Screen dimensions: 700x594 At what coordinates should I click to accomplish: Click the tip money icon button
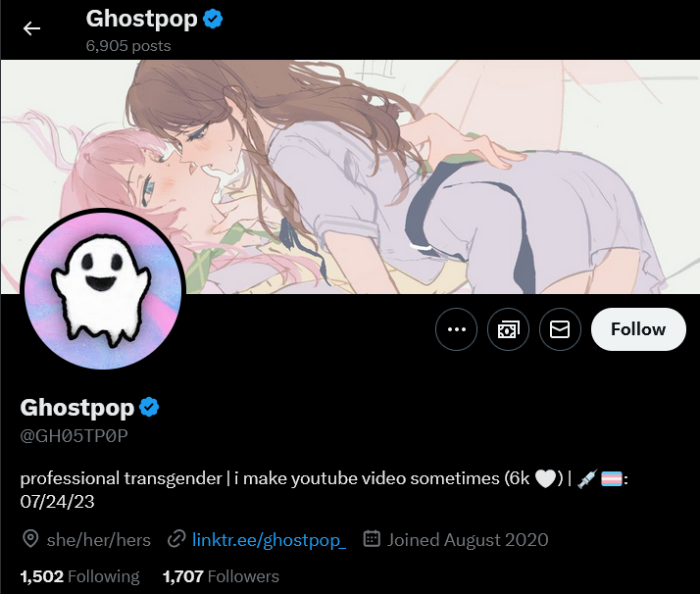(x=509, y=329)
